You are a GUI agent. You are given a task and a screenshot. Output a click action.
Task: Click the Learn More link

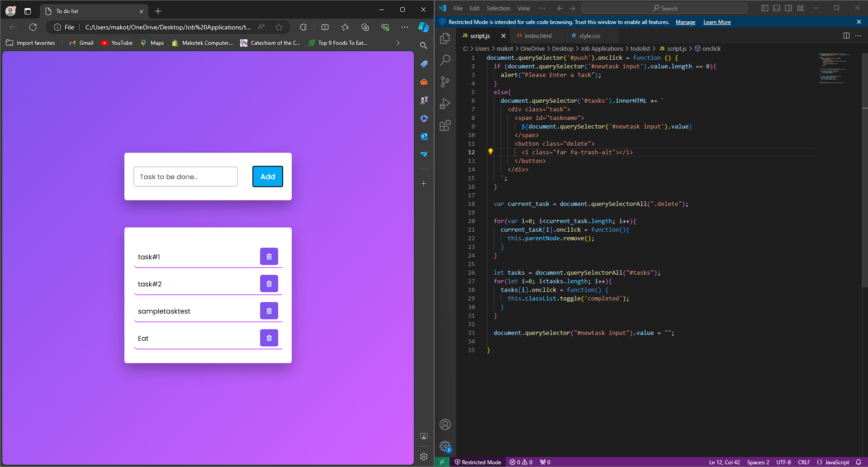[717, 22]
